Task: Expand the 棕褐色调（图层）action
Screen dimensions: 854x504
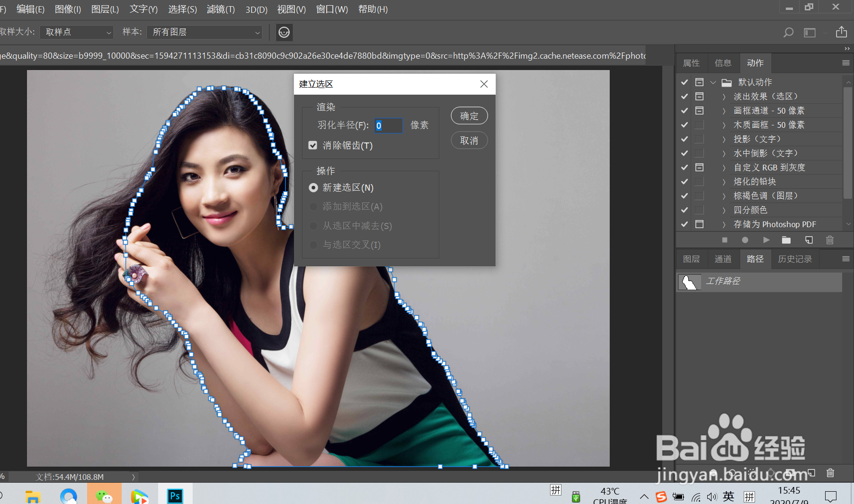Action: (724, 196)
